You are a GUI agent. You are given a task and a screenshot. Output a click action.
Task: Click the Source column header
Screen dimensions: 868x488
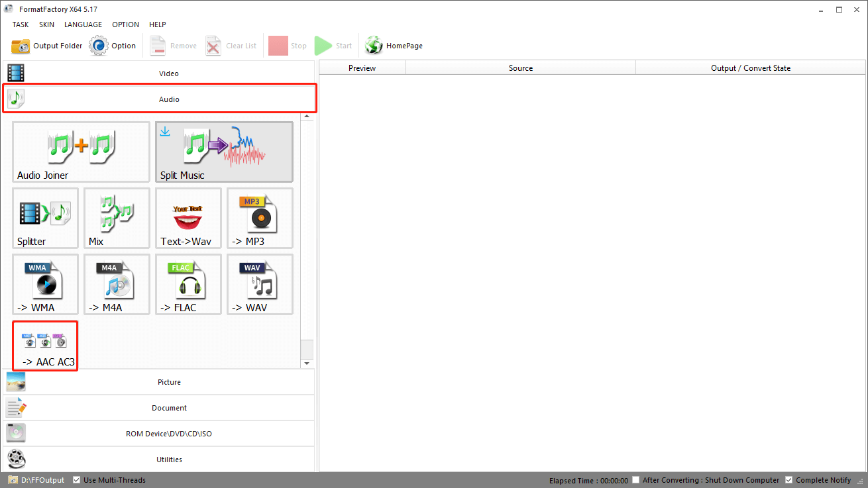point(521,68)
